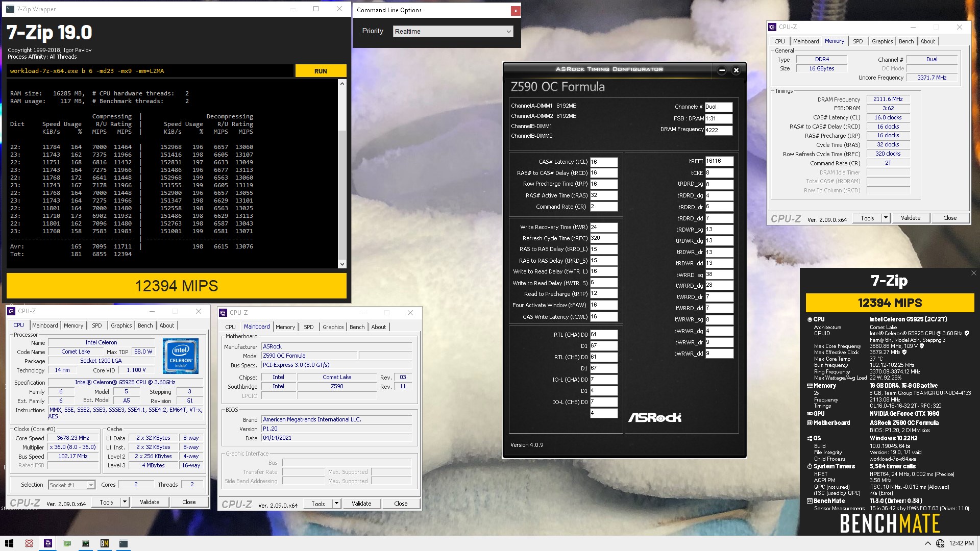
Task: Open the Graphics tab in CPU-Z Mainboard window
Action: click(x=333, y=327)
